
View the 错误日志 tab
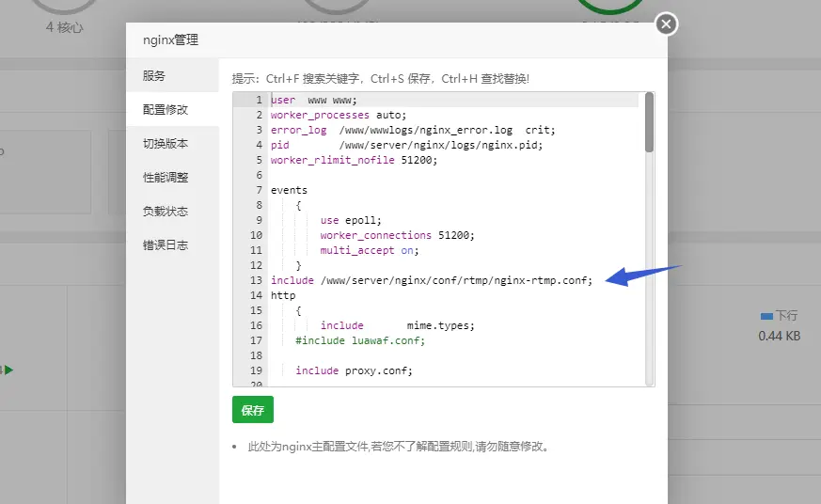click(x=166, y=245)
